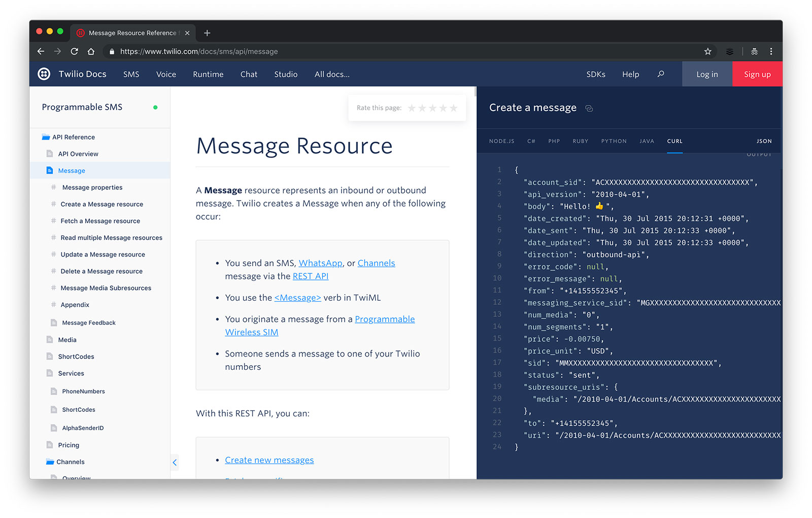Bookmark this page with the star icon
The width and height of the screenshot is (812, 518).
(708, 51)
